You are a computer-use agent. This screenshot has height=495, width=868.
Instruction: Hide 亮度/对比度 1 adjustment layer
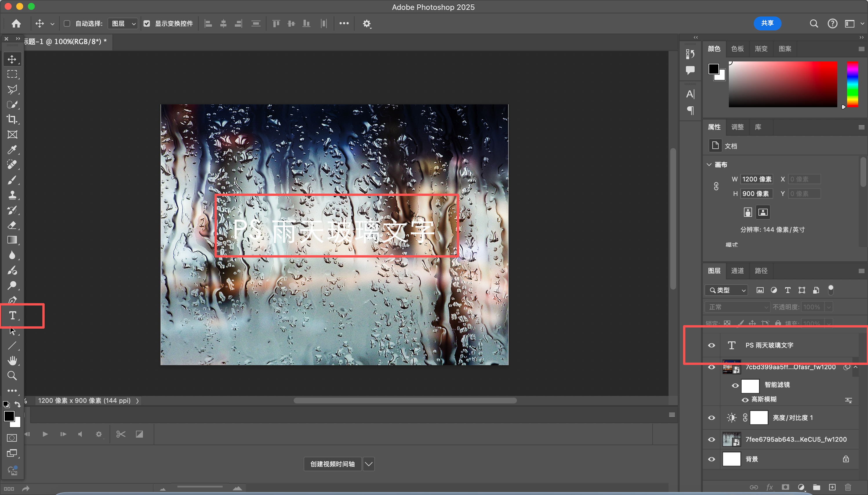click(711, 418)
